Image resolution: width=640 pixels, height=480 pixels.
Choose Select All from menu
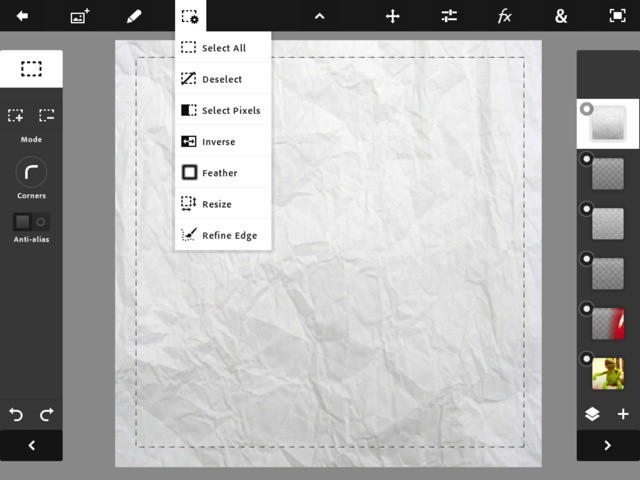pyautogui.click(x=222, y=48)
